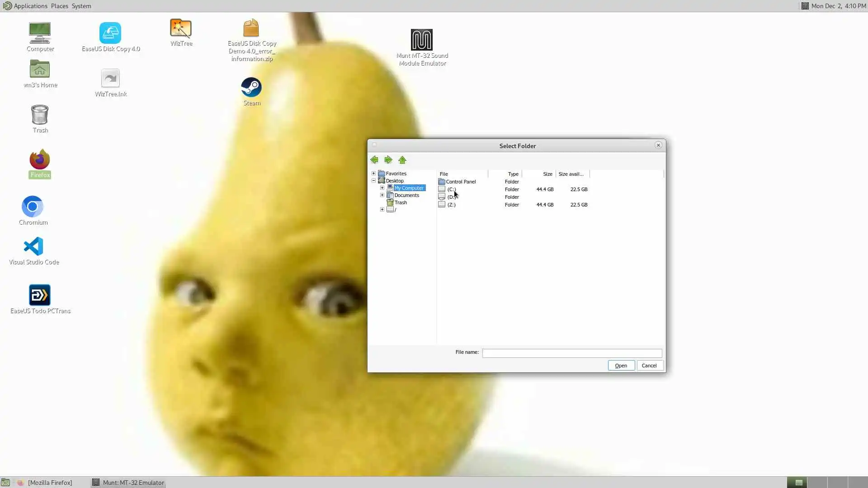
Task: Expand the My Computer tree node
Action: point(382,188)
